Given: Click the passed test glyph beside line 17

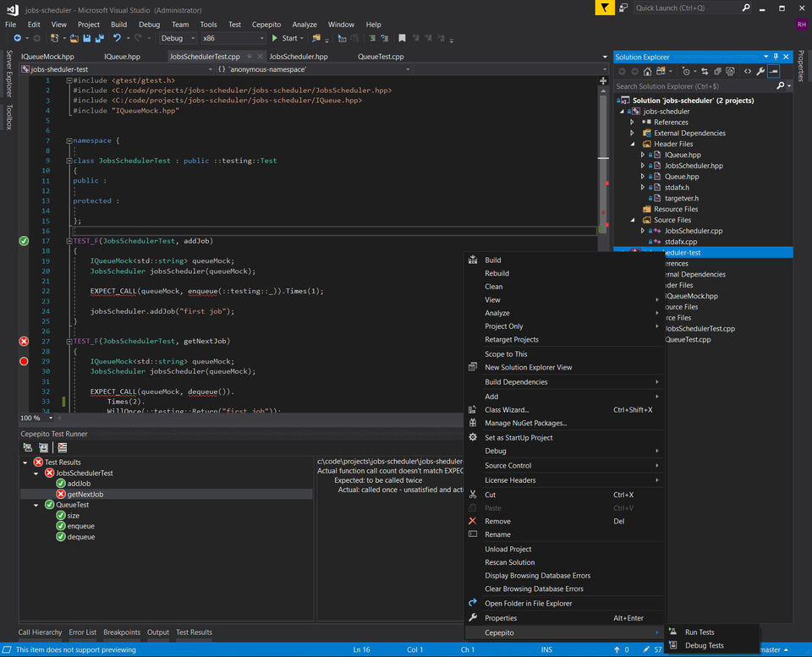Looking at the screenshot, I should pos(24,241).
